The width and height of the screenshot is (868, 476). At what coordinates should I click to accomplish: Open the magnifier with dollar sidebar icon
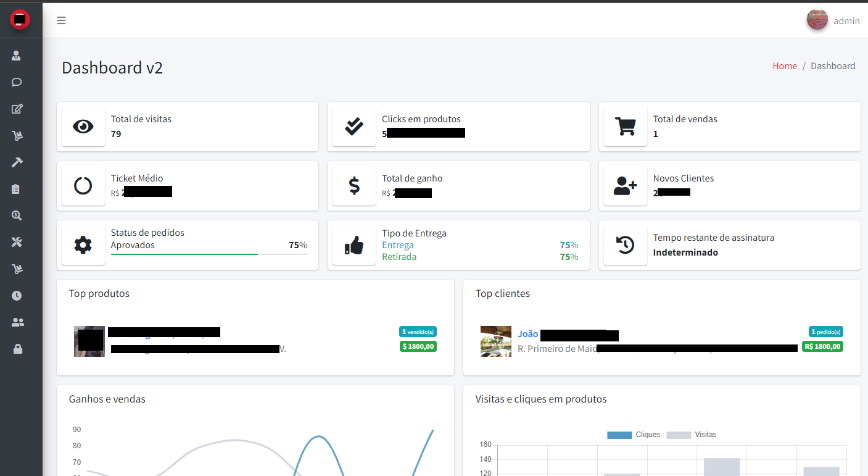pyautogui.click(x=17, y=215)
